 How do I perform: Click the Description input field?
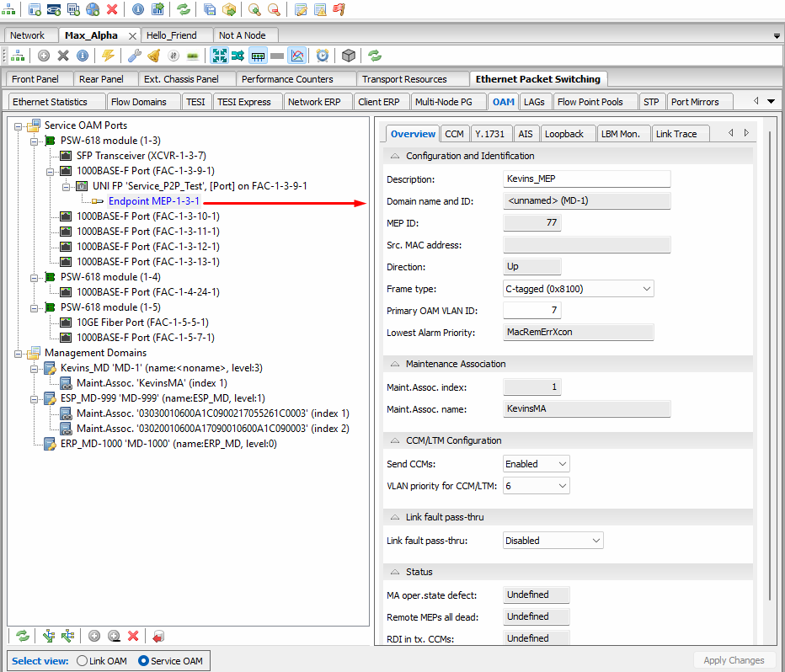pos(587,179)
